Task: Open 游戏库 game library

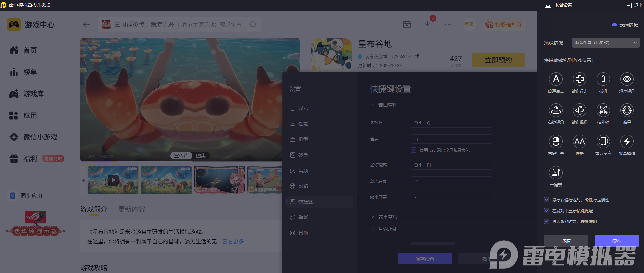Action: [x=26, y=94]
